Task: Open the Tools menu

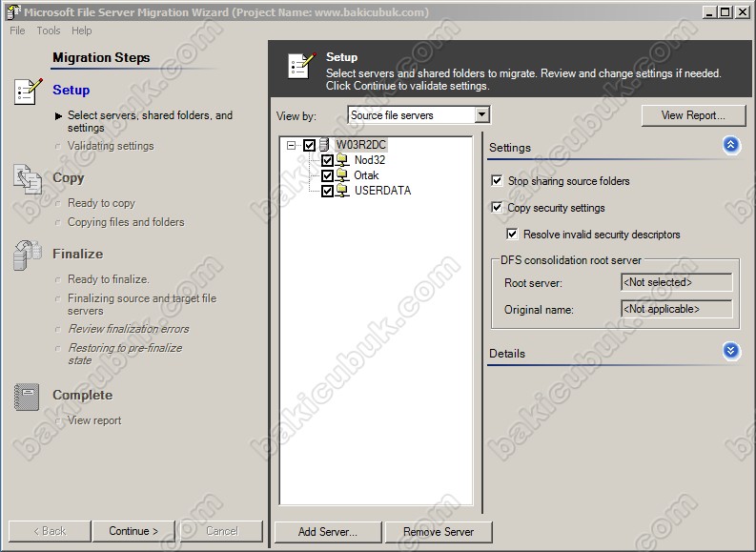Action: [x=49, y=31]
